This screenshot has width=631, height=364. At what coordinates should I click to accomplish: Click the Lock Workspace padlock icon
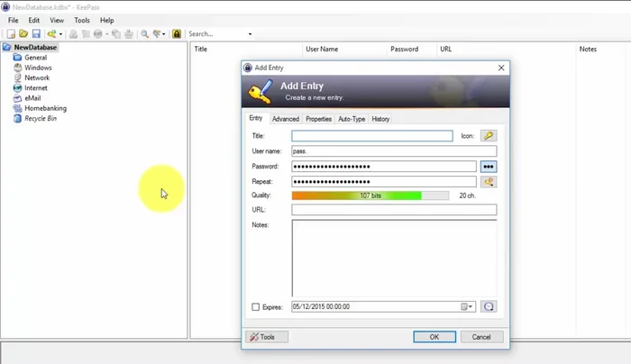pos(177,34)
